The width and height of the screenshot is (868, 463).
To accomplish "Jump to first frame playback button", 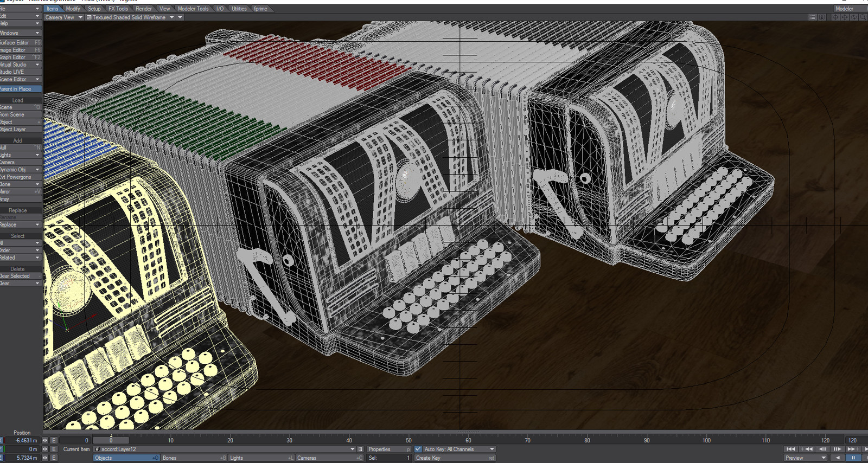I will [791, 449].
